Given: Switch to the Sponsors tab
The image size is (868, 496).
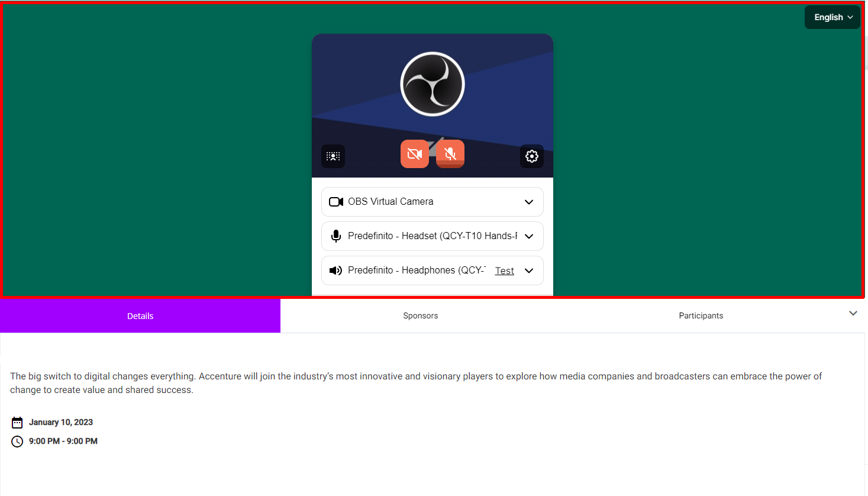Looking at the screenshot, I should [421, 316].
